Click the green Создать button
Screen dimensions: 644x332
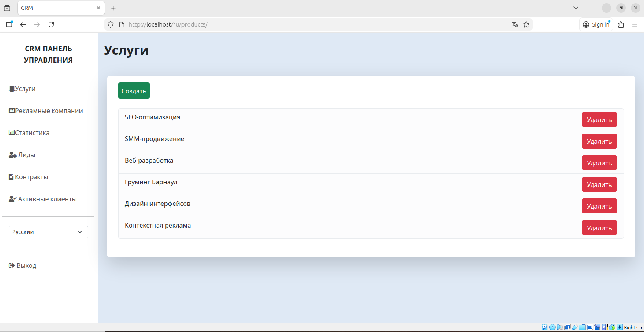(134, 91)
